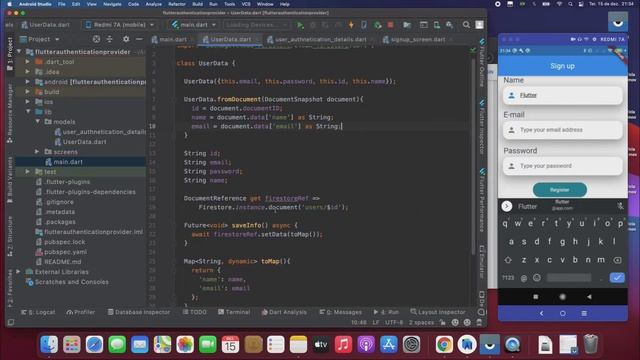Viewport: 640px width, 360px height.
Task: Open Terminal tool window
Action: 233,312
